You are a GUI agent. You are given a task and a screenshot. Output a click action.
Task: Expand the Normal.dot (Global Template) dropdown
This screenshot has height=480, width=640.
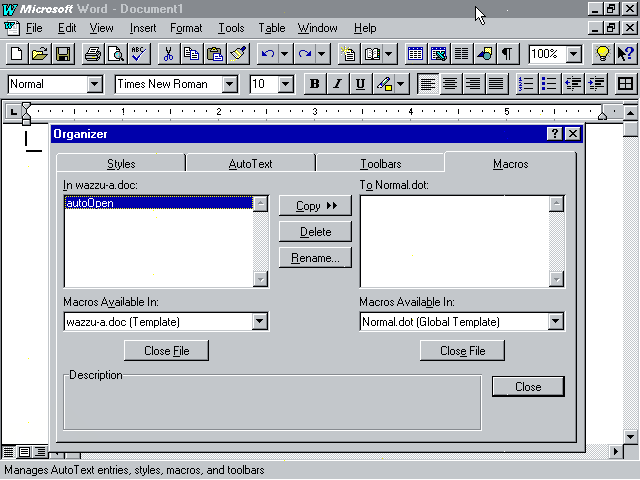[556, 322]
